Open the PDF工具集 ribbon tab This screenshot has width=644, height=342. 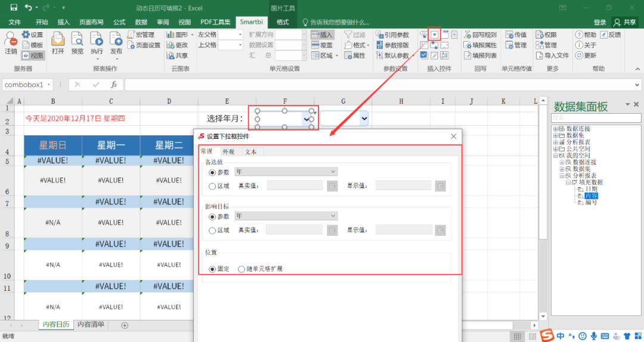click(215, 22)
